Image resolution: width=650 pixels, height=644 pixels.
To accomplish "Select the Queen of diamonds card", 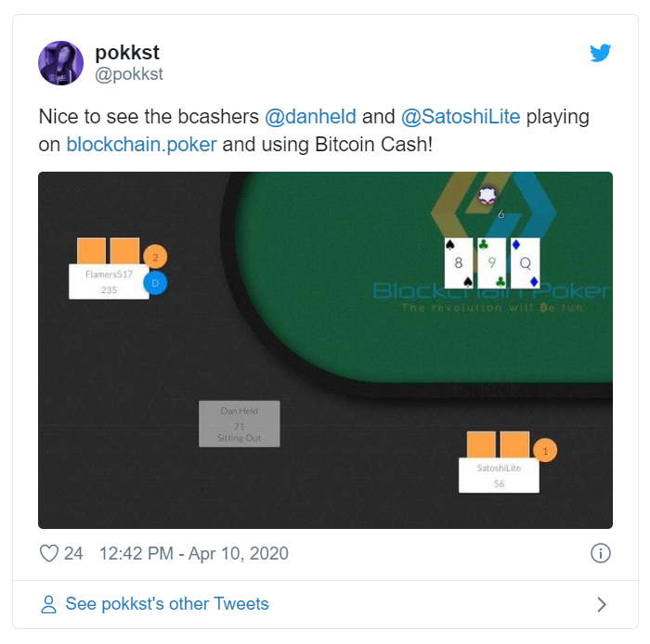I will [526, 263].
